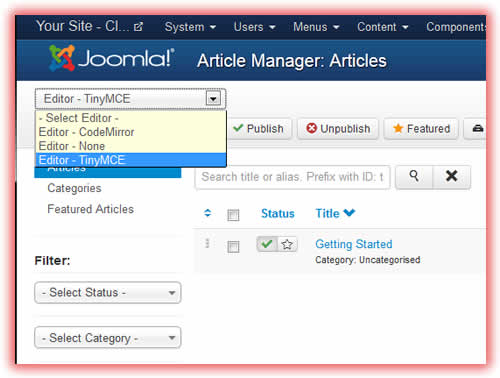
Task: Choose highlighted Editor - TinyMCE option
Action: (131, 160)
